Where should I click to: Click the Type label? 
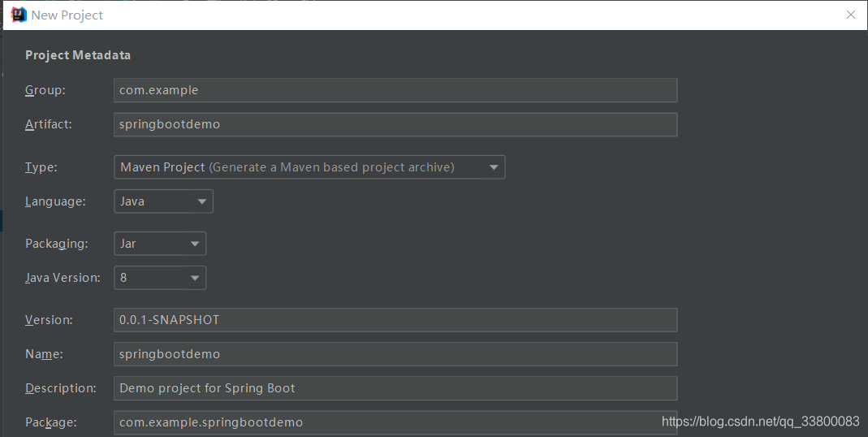(41, 167)
